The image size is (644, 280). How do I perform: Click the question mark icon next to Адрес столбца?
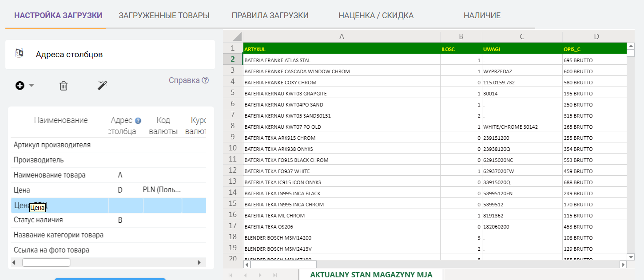pos(138,121)
